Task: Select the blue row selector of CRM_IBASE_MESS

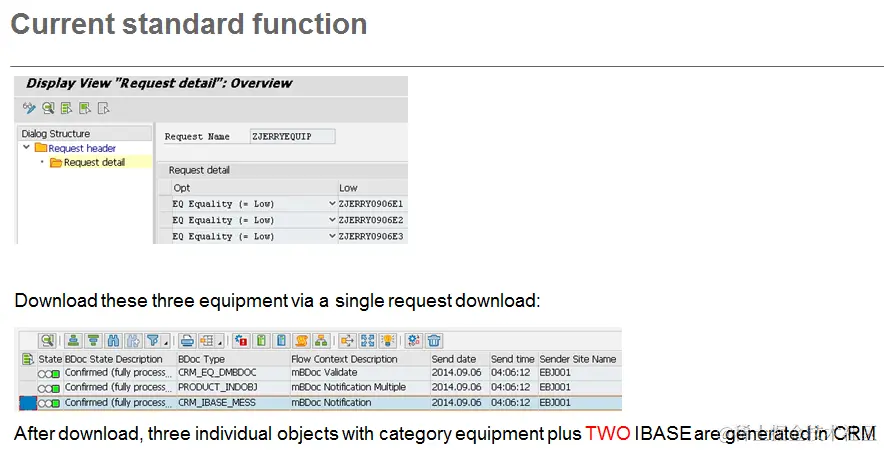Action: tap(28, 403)
